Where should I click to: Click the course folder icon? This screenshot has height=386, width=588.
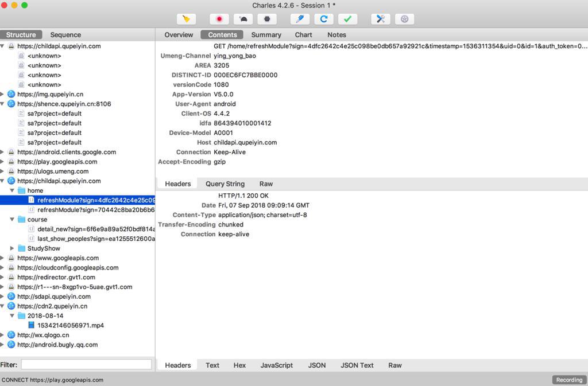[x=22, y=220]
